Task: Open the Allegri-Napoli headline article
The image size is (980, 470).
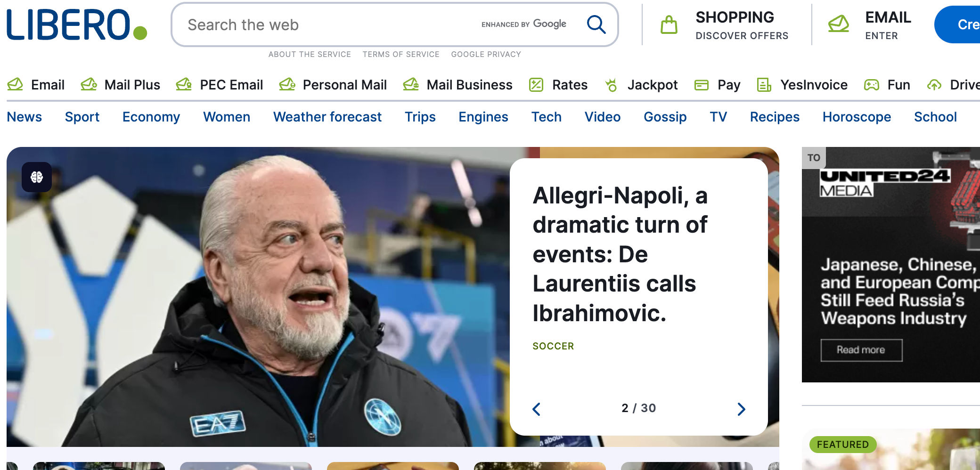Action: pyautogui.click(x=621, y=254)
